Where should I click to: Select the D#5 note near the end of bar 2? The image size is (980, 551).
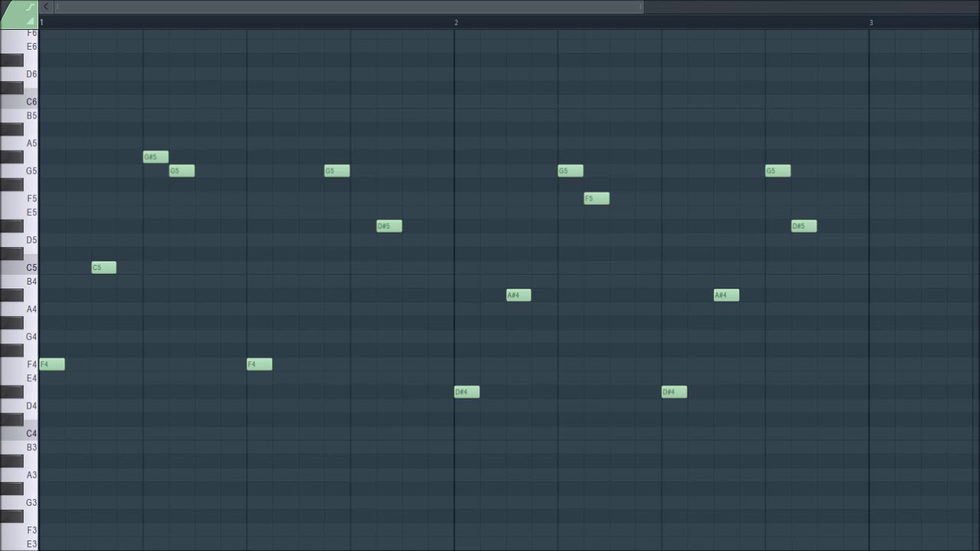pyautogui.click(x=804, y=226)
